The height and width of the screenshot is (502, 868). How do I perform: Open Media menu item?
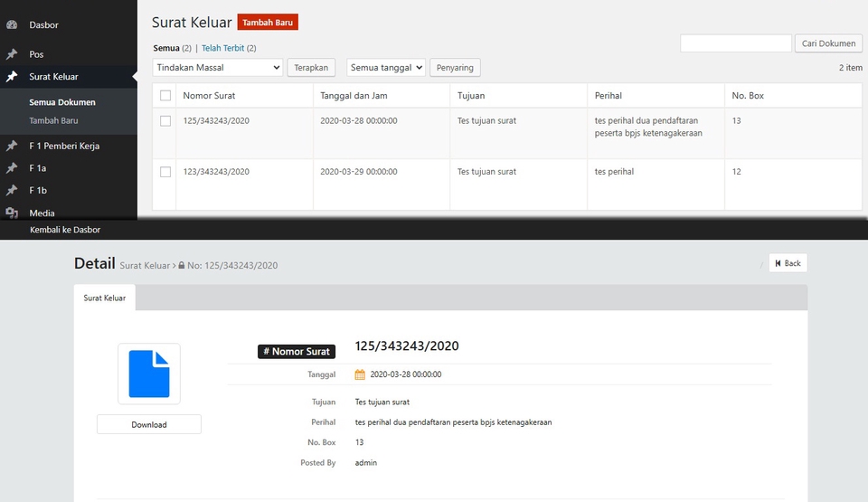[42, 213]
